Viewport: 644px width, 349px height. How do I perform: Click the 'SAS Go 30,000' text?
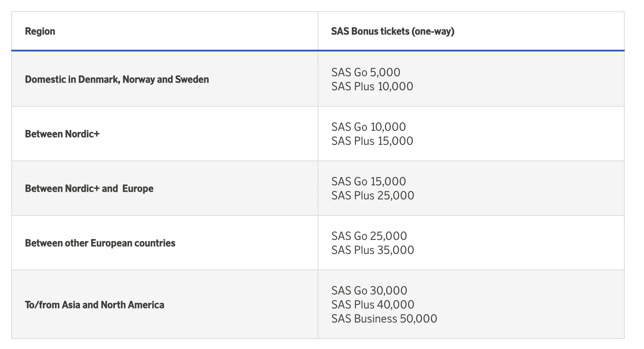pyautogui.click(x=369, y=290)
